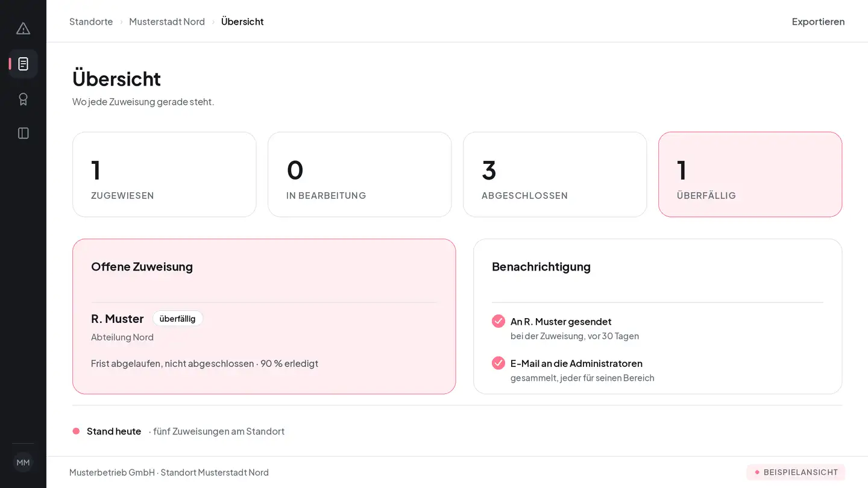The image size is (868, 488).
Task: Click the Stand heute label
Action: pyautogui.click(x=114, y=431)
